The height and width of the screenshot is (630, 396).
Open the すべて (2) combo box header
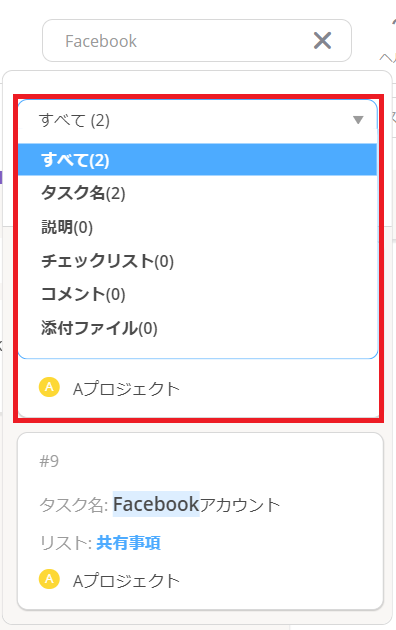(198, 120)
